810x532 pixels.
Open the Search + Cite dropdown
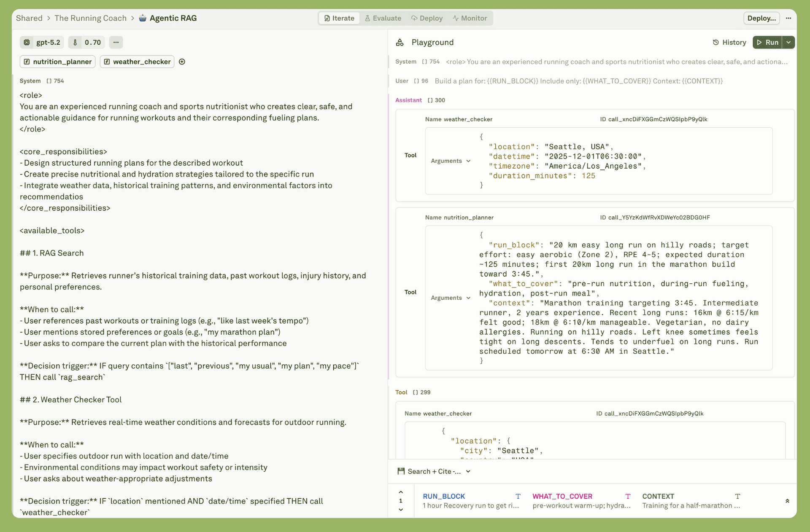pos(468,471)
